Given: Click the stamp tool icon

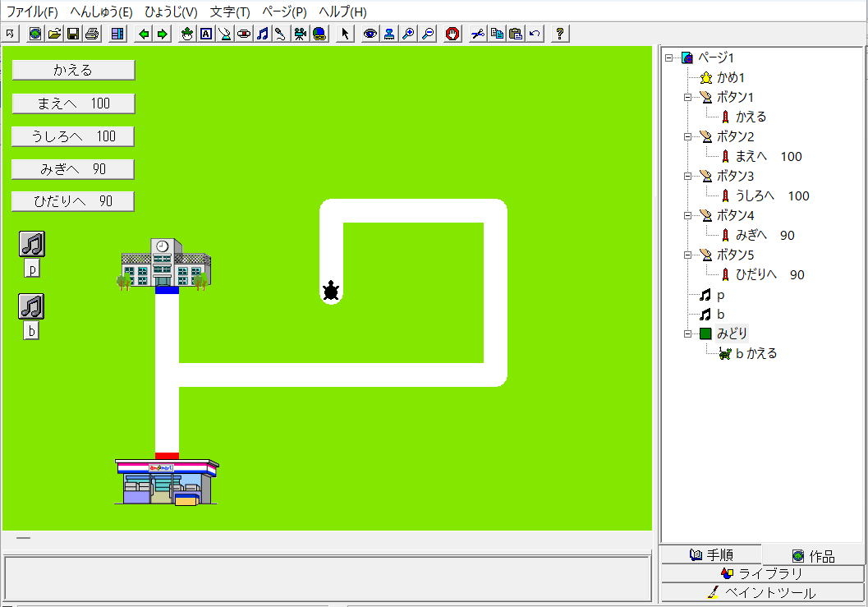Looking at the screenshot, I should (389, 34).
